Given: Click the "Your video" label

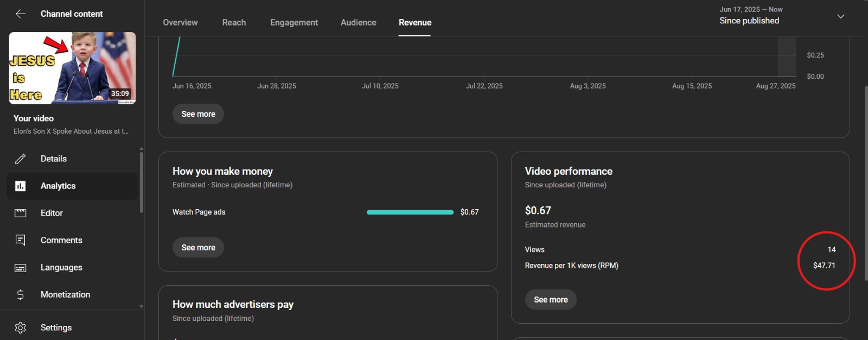Looking at the screenshot, I should tap(34, 118).
